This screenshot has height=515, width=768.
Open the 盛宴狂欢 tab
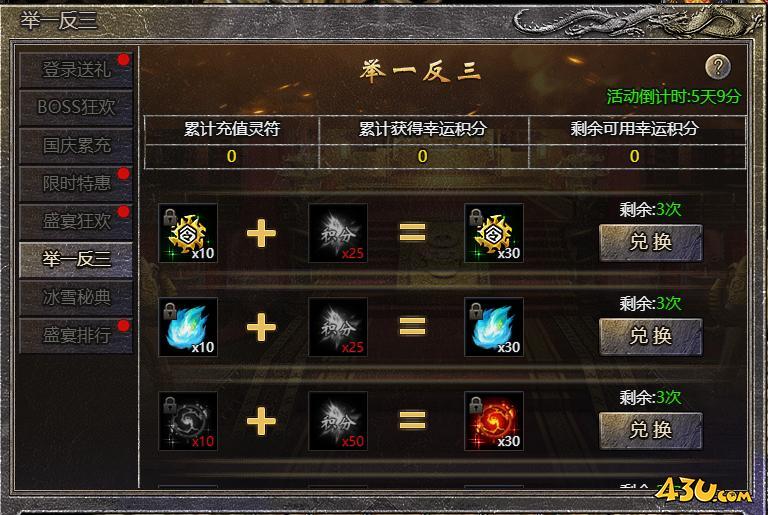(76, 221)
